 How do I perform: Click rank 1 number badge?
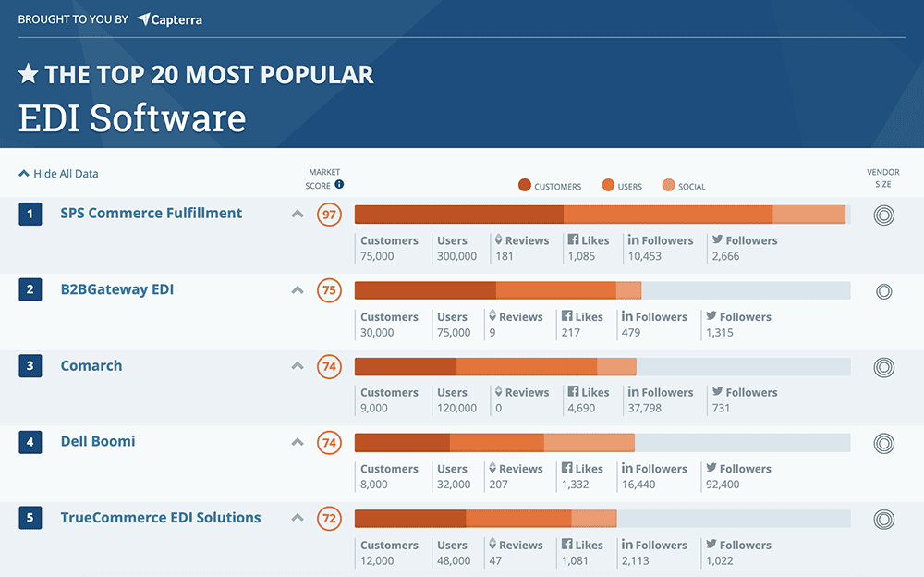coord(30,214)
